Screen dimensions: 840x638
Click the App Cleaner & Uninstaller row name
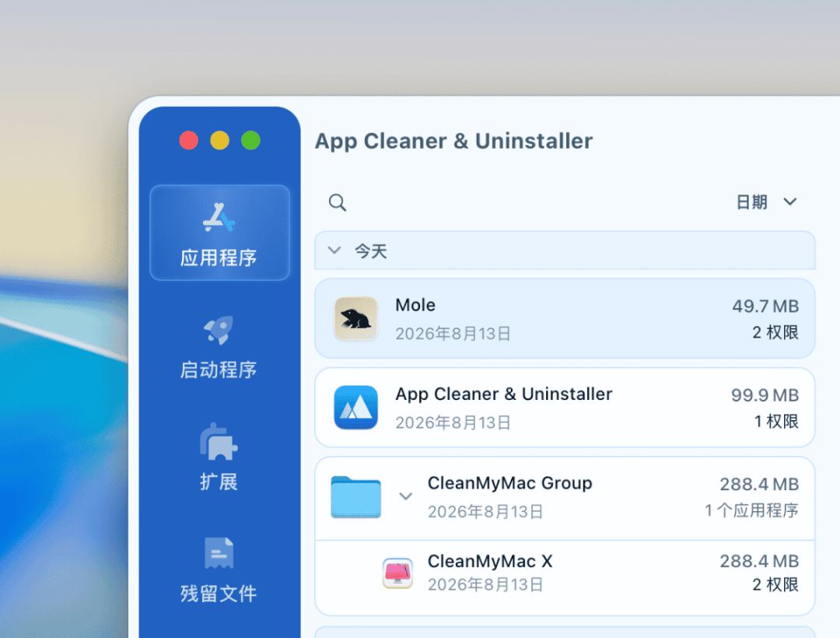point(503,394)
